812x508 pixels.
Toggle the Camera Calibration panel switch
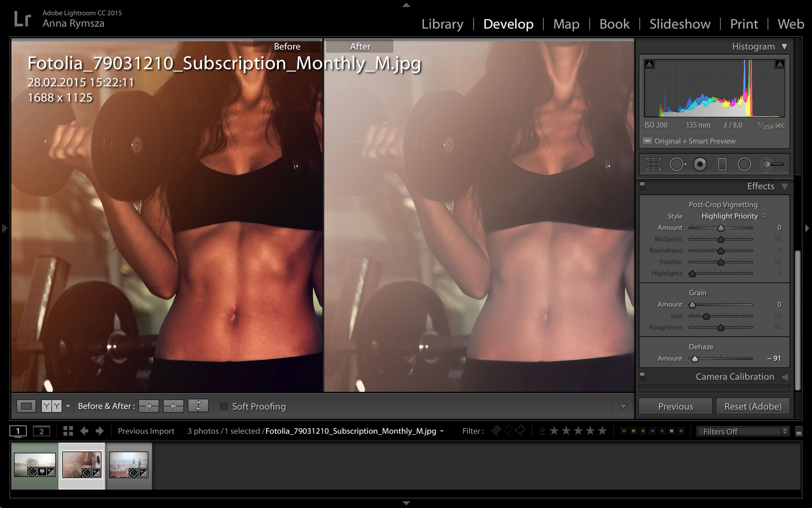tap(642, 377)
